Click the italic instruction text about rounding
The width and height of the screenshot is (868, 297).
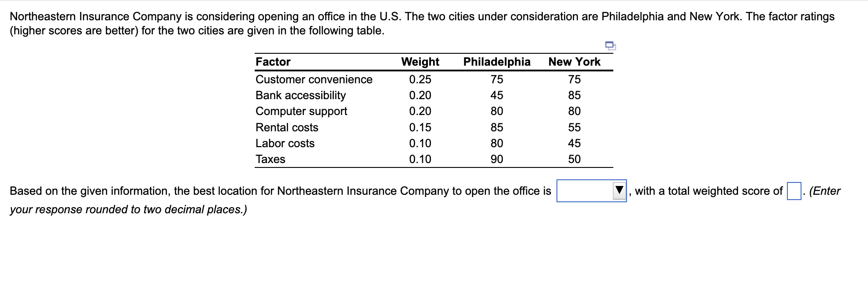pyautogui.click(x=128, y=209)
